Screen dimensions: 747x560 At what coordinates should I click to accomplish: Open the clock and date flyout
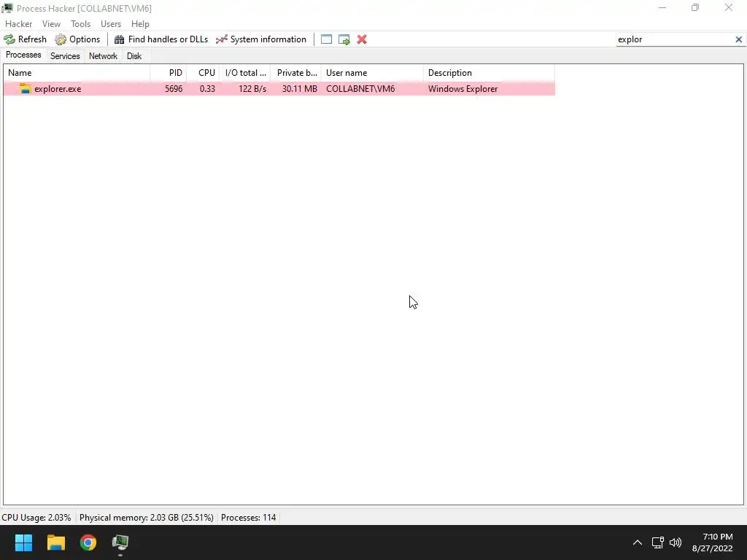(712, 542)
